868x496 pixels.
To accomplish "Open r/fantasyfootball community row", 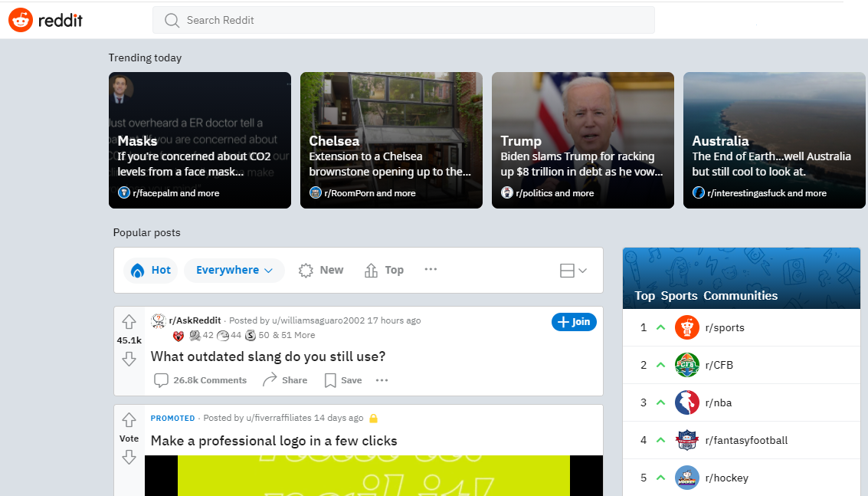I will click(742, 441).
